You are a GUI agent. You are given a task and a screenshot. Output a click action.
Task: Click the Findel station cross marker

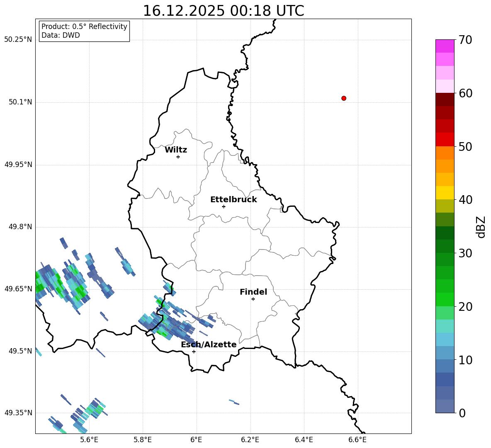[x=253, y=299]
